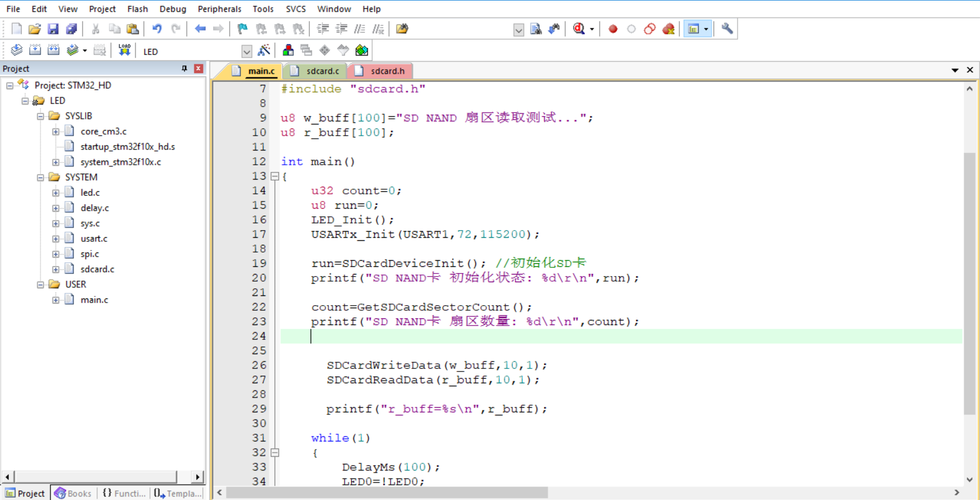The width and height of the screenshot is (980, 500).
Task: Switch to the Books panel tab
Action: tap(74, 493)
